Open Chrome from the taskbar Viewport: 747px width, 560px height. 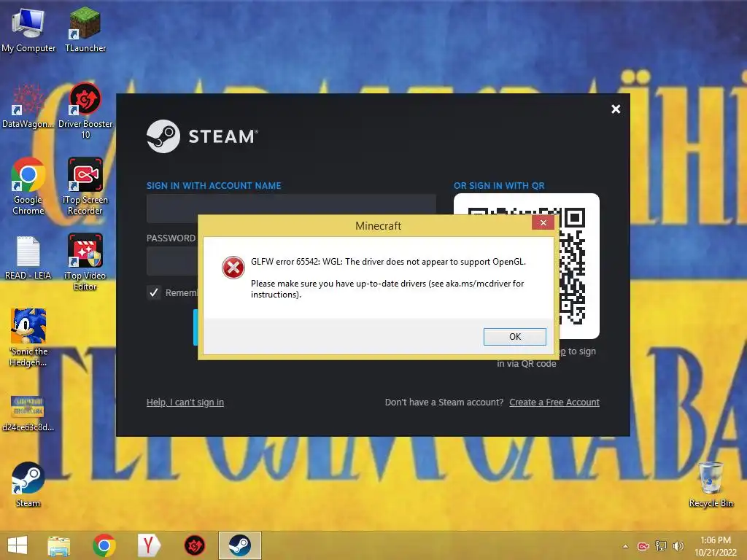(104, 545)
